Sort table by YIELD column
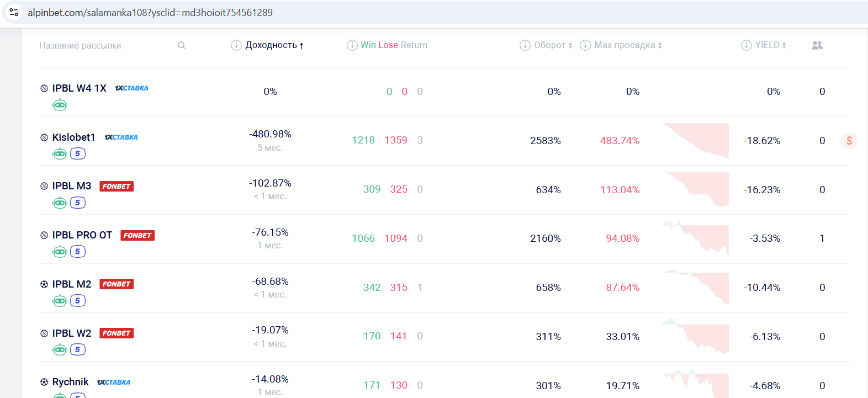 [x=770, y=45]
